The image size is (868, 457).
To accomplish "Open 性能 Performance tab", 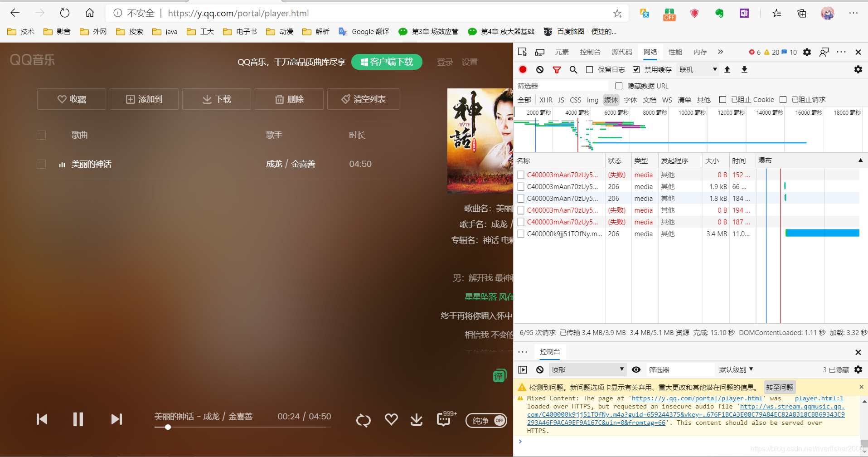I will tap(675, 52).
